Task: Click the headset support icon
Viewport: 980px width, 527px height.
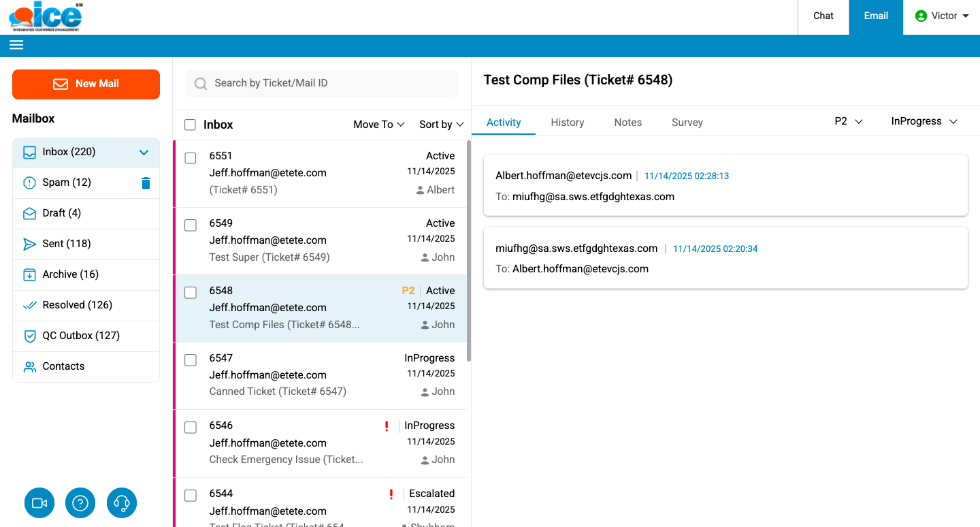Action: (x=122, y=503)
